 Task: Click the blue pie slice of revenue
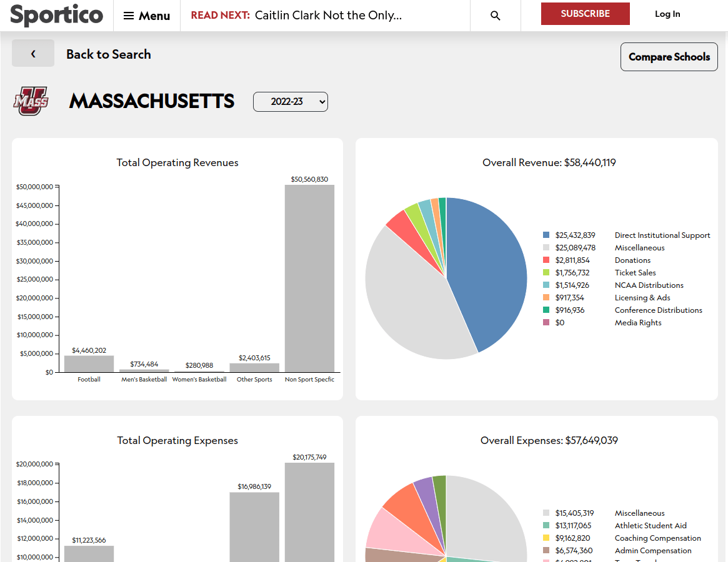point(487,272)
